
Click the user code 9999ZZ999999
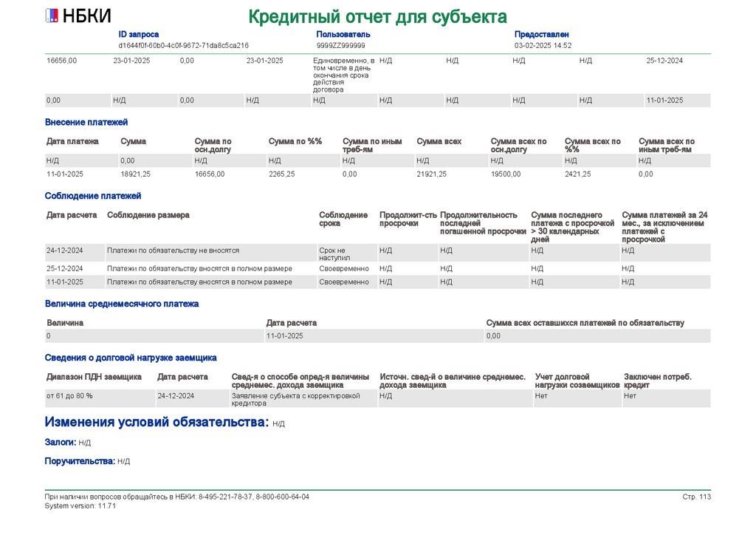[340, 45]
